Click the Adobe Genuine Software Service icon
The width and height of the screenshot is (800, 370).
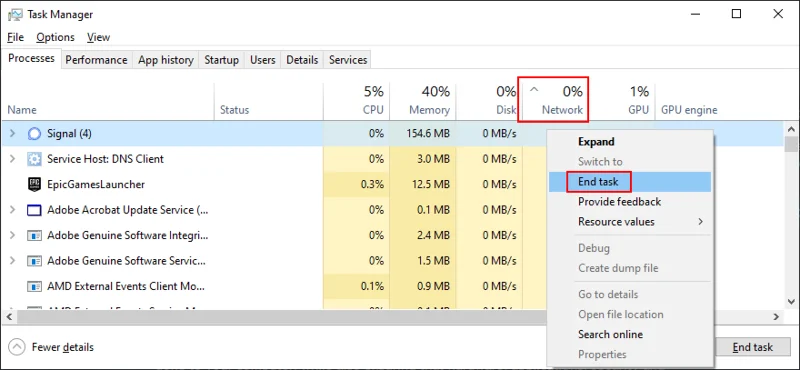(x=34, y=261)
